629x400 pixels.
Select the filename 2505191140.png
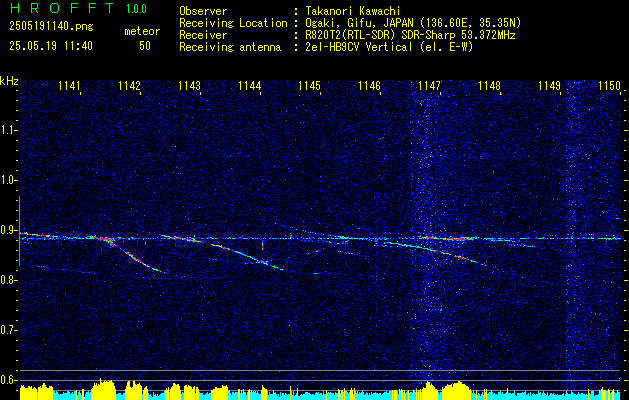[x=51, y=26]
